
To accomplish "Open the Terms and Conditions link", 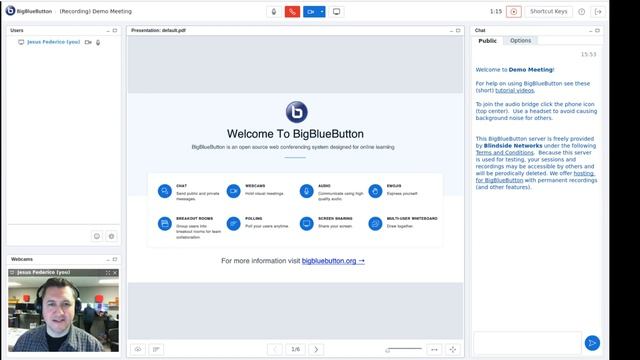I will (504, 153).
